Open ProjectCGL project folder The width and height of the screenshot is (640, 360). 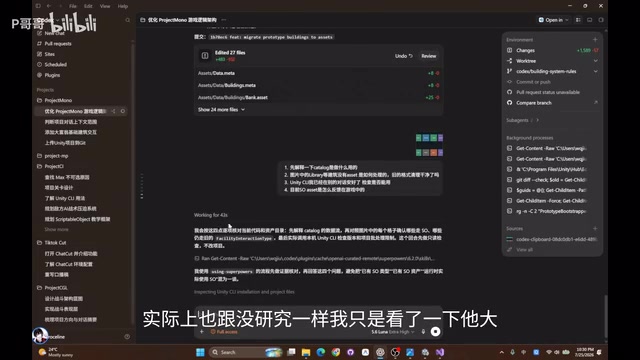tap(56, 288)
